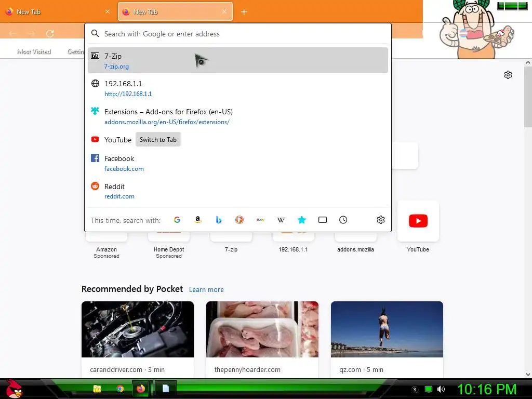Image resolution: width=532 pixels, height=399 pixels.
Task: Search this time with Bing icon
Action: click(219, 220)
